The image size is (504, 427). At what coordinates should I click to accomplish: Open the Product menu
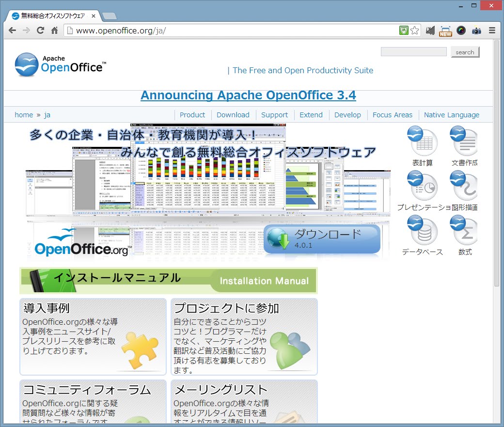pos(192,115)
